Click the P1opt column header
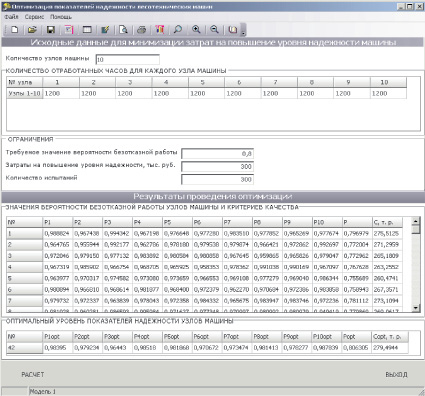The width and height of the screenshot is (425, 396). coord(58,337)
